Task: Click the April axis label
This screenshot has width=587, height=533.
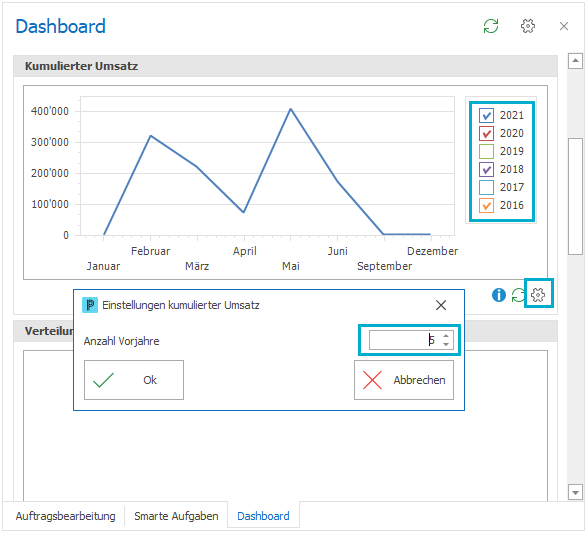Action: pos(244,251)
